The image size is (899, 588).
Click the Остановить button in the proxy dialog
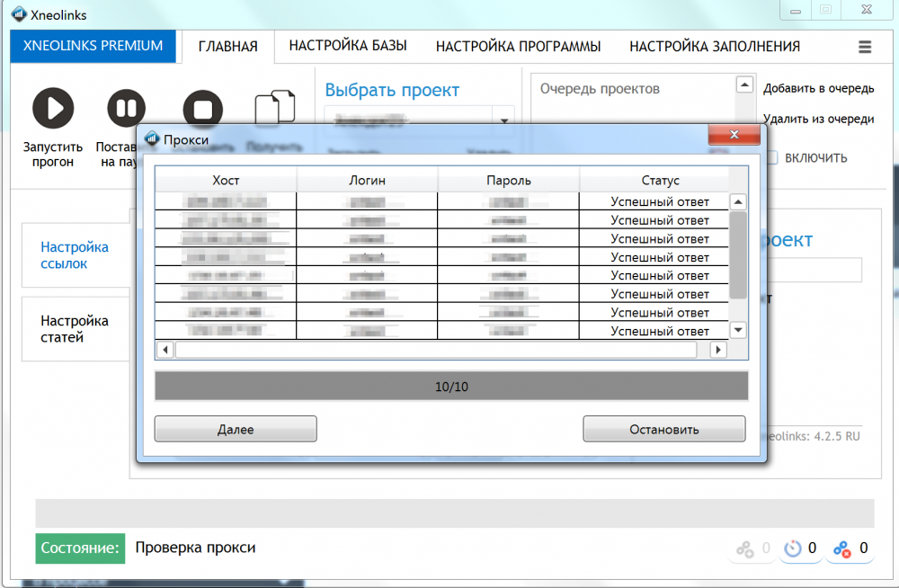pyautogui.click(x=664, y=429)
